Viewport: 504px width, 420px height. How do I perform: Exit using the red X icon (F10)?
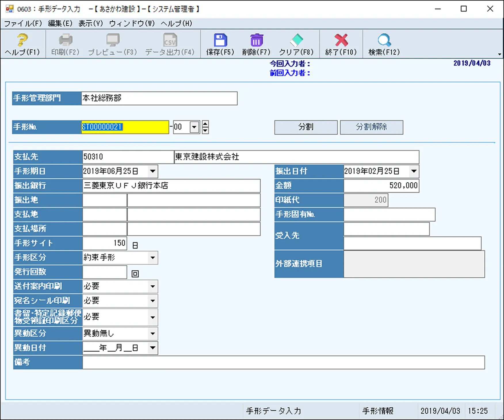341,40
